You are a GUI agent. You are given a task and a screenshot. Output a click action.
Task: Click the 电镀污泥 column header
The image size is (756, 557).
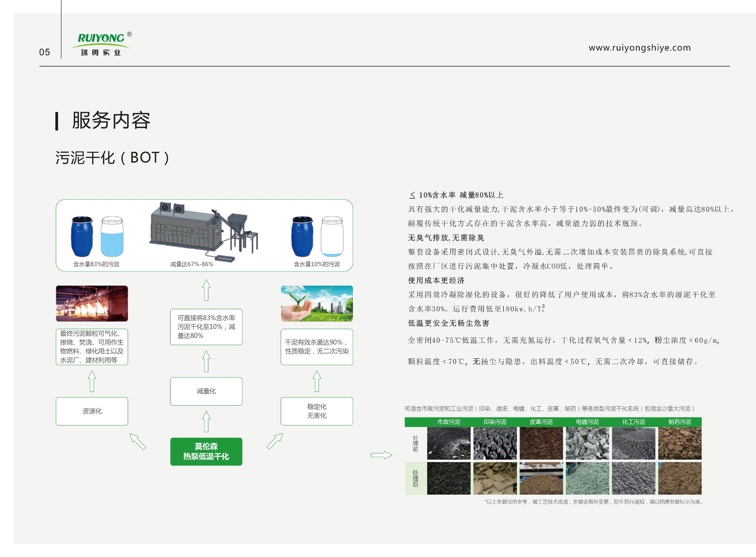587,422
